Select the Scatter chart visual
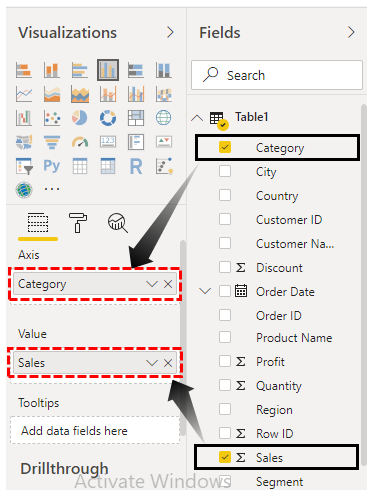The height and width of the screenshot is (495, 372). click(x=52, y=118)
